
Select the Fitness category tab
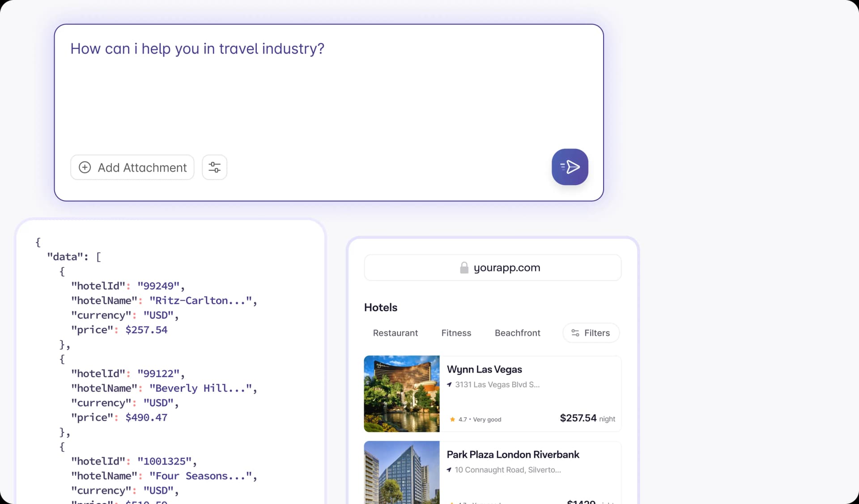click(456, 333)
